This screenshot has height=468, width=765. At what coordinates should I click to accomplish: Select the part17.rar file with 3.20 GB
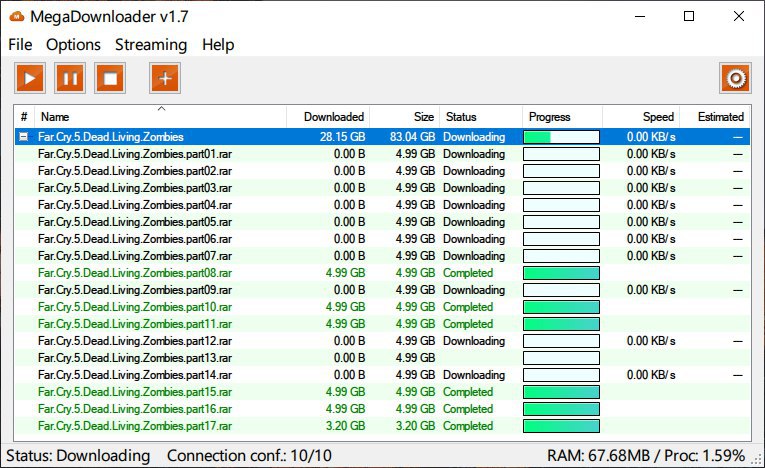point(135,426)
